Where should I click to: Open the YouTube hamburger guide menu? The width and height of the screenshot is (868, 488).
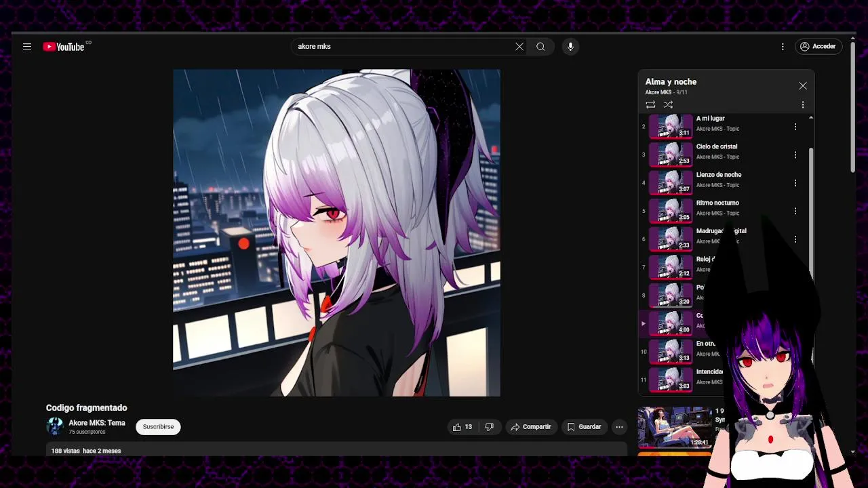coord(27,47)
